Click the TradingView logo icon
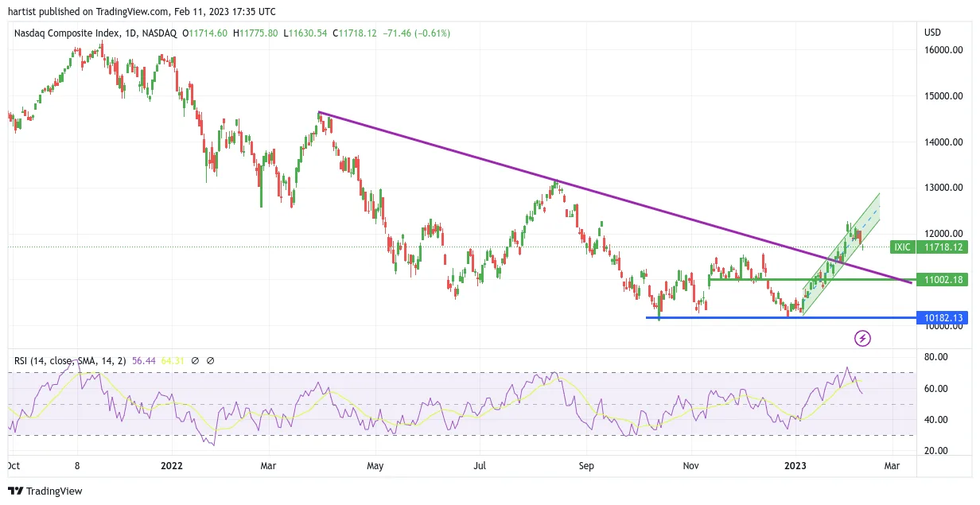 16,491
